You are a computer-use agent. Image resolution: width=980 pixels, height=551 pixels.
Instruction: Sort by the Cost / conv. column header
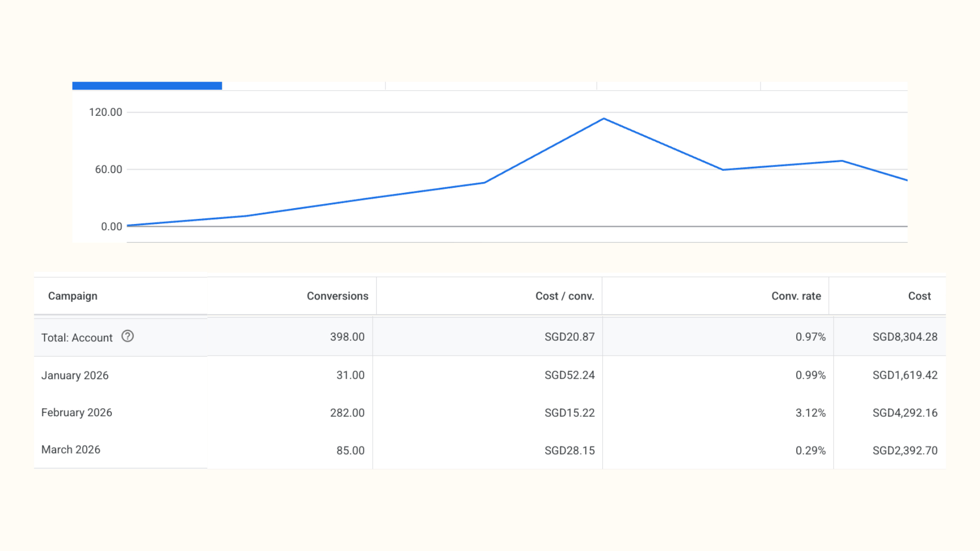[565, 296]
